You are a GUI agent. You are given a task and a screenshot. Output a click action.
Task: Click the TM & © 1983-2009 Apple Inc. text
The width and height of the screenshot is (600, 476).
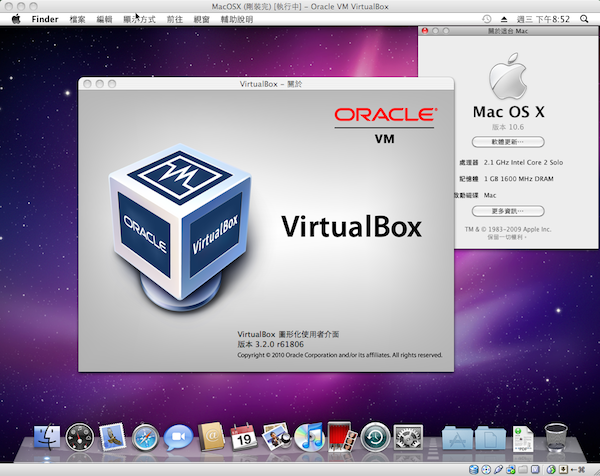click(508, 229)
